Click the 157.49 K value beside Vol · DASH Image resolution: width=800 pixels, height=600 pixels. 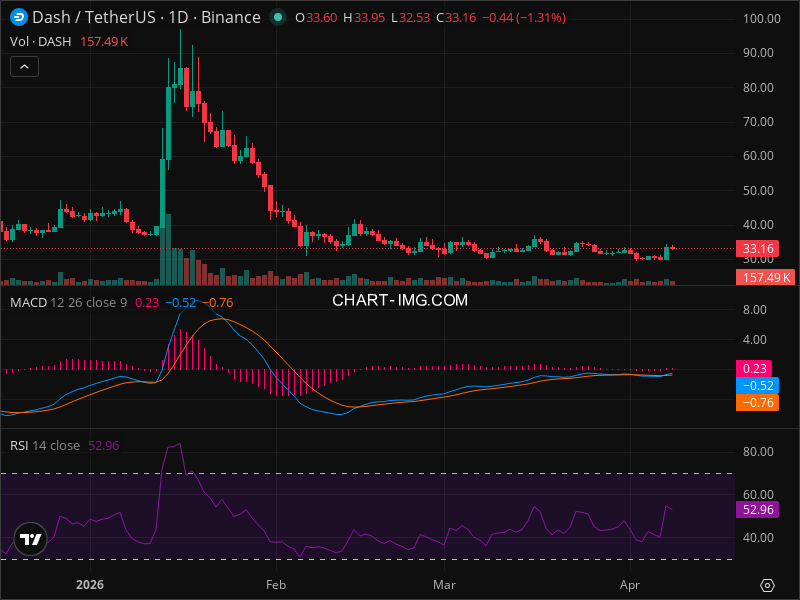pos(104,42)
